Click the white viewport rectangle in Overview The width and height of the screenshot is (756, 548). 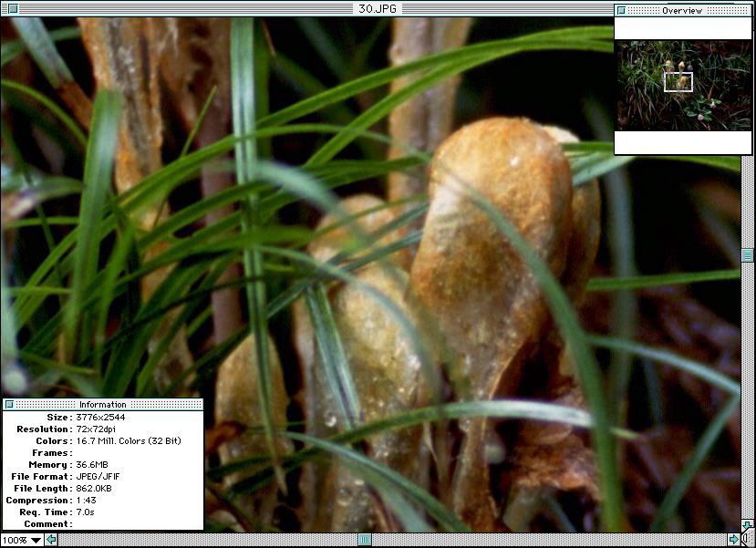678,82
